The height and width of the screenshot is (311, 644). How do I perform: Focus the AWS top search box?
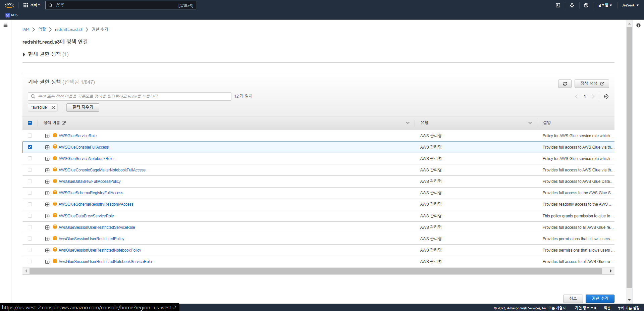(121, 5)
